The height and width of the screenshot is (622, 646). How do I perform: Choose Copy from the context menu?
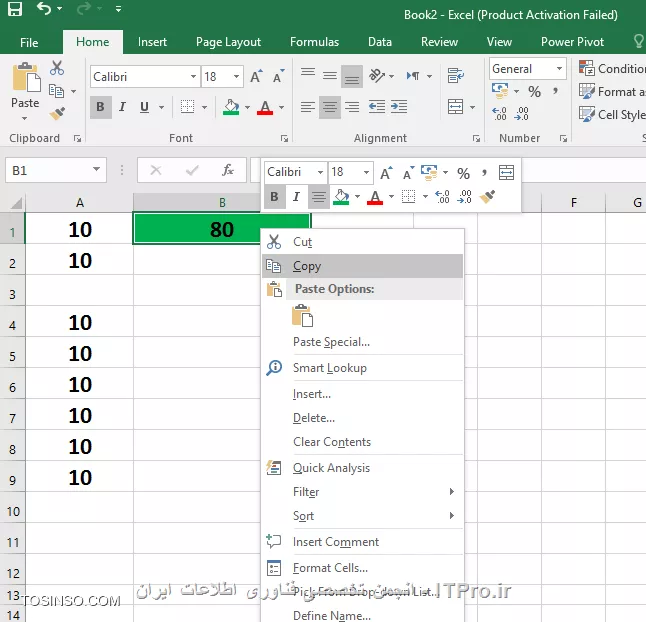(363, 266)
